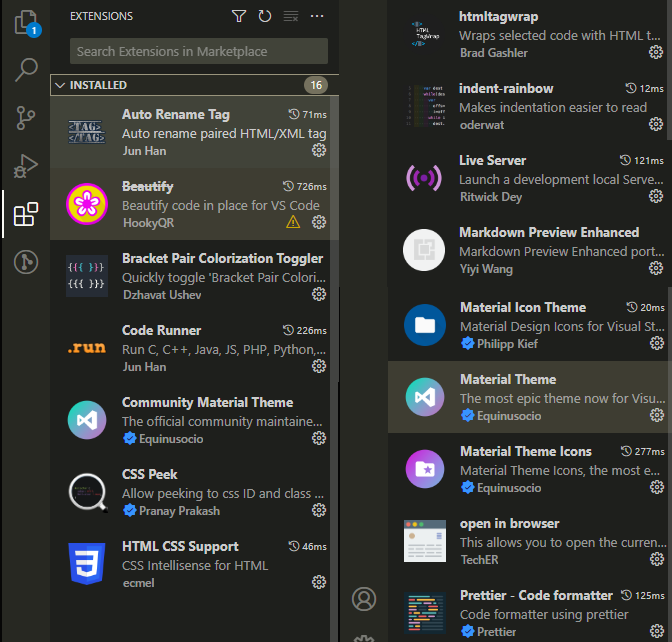The width and height of the screenshot is (672, 642).
Task: Open the Views and More Actions ellipsis
Action: [317, 16]
